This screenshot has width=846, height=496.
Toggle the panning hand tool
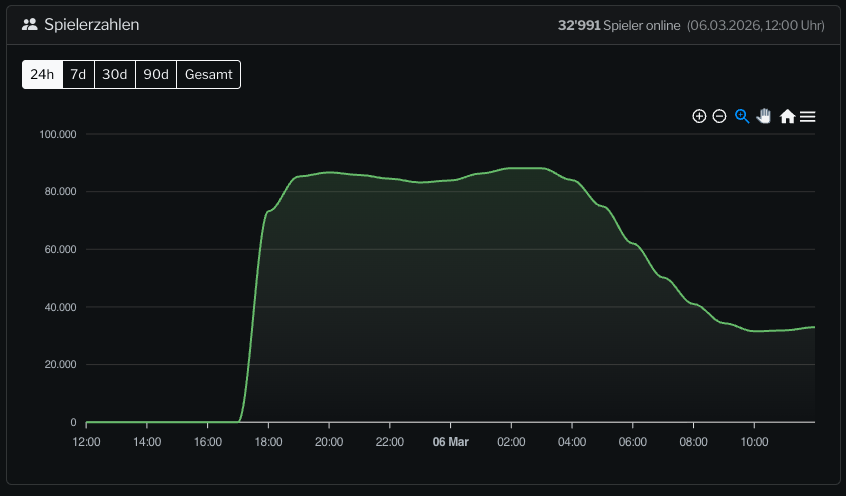coord(764,116)
